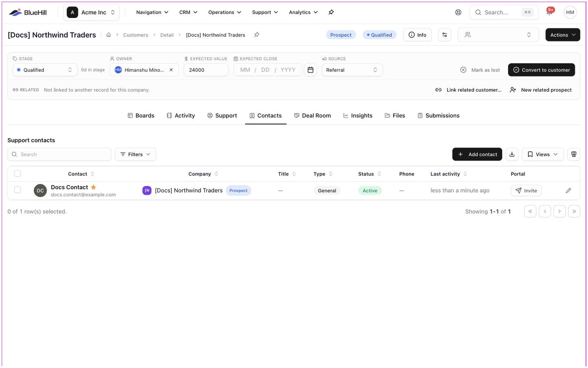The image size is (588, 368).
Task: Download contacts using the export icon
Action: tap(512, 154)
